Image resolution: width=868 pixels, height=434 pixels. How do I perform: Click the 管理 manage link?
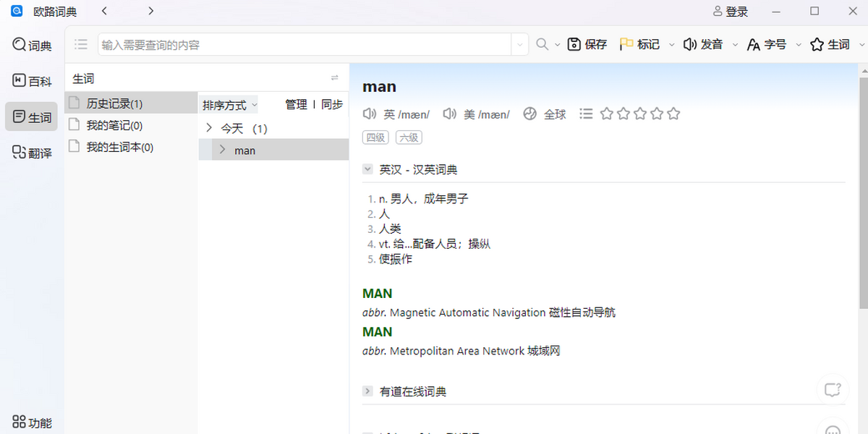(x=296, y=105)
